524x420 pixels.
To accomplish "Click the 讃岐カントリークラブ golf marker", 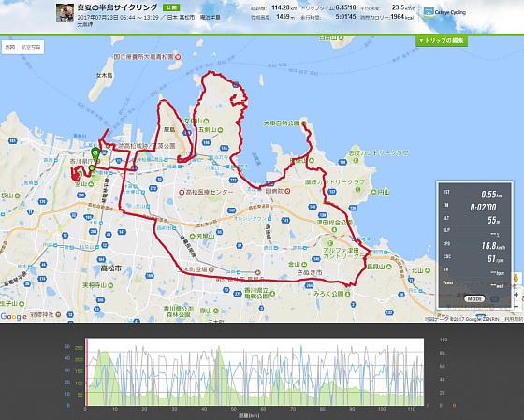I will coord(357,190).
